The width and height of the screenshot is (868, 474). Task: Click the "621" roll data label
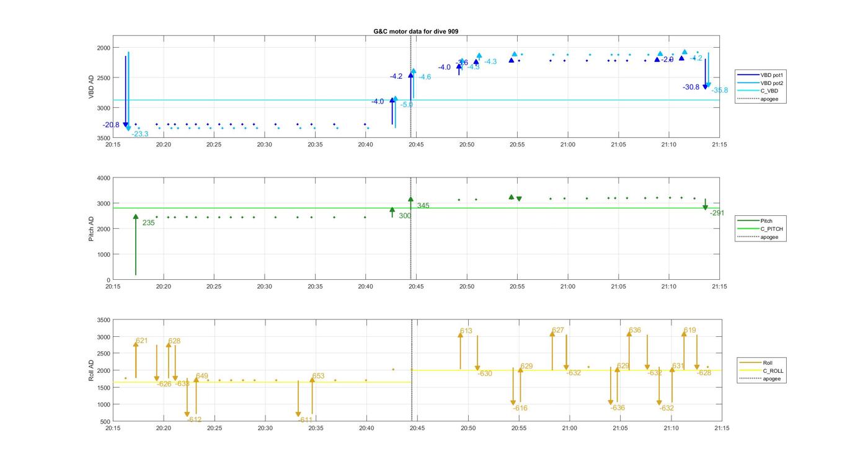pos(142,341)
